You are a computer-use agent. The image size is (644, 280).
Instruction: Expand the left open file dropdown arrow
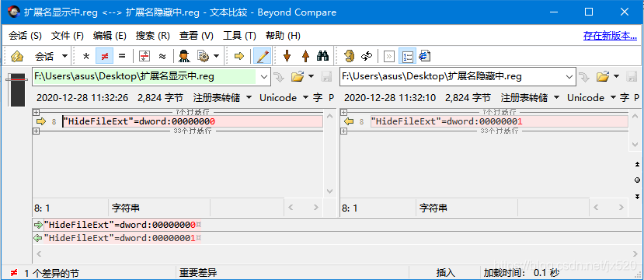[311, 76]
